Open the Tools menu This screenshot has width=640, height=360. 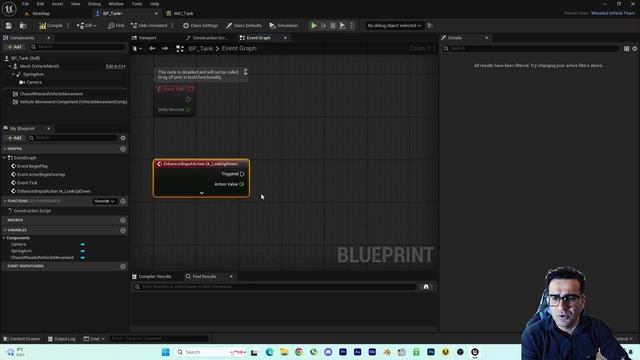point(137,4)
